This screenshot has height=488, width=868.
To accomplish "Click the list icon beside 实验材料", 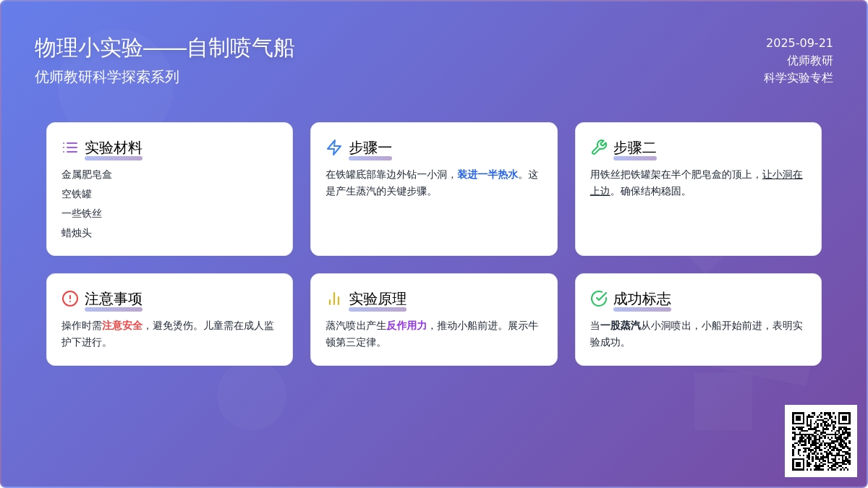I will (69, 147).
